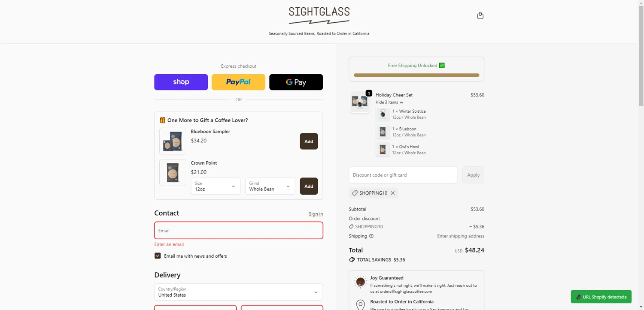Viewport: 644px width, 310px height.
Task: Click the gift box icon beside the offer
Action: [162, 120]
